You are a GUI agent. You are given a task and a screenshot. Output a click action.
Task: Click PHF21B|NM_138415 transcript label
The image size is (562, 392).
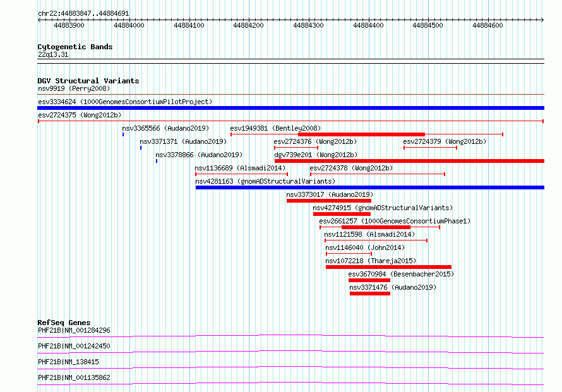[x=68, y=362]
